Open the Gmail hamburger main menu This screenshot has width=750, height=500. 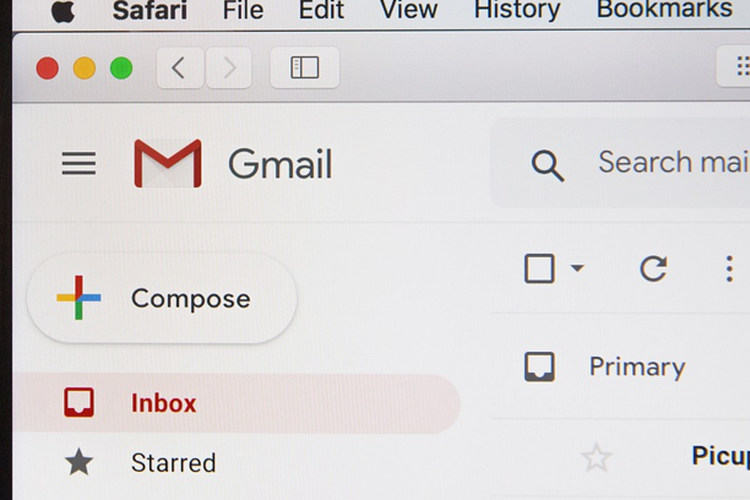tap(79, 164)
